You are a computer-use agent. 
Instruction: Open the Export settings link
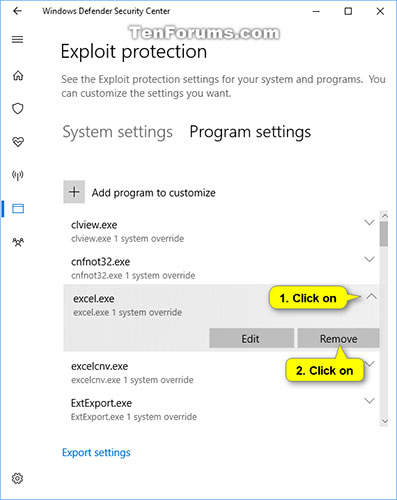(96, 452)
